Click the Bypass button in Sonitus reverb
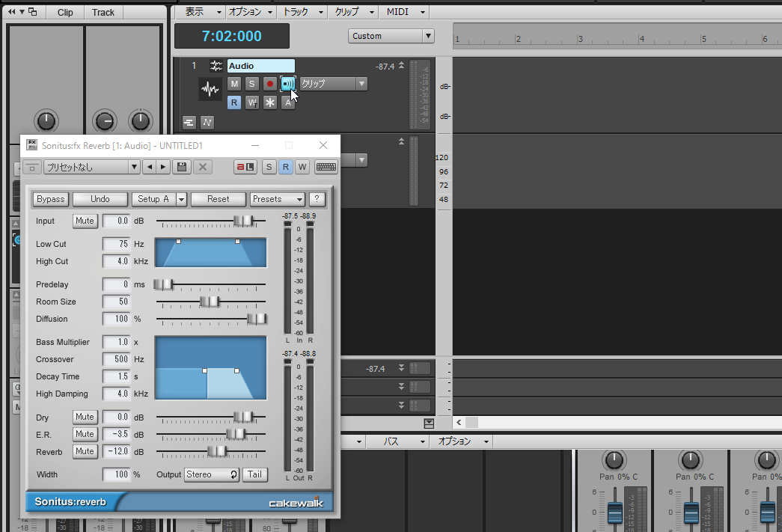This screenshot has width=782, height=532. [x=51, y=200]
